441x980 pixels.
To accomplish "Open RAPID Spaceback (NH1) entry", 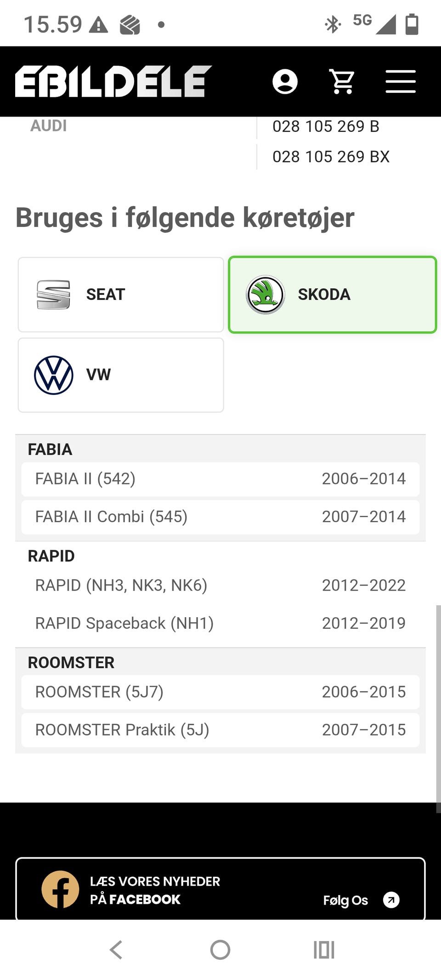I will (x=220, y=623).
